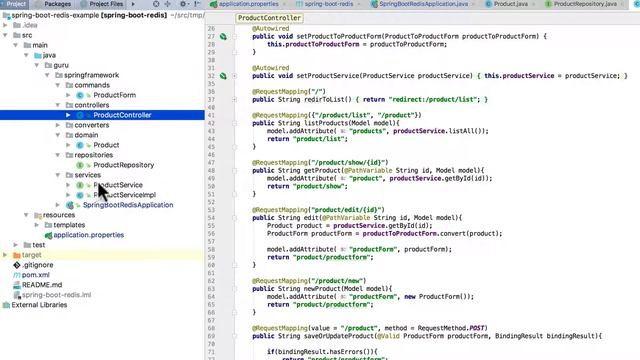The height and width of the screenshot is (360, 640).
Task: Open the Project view gear settings icon
Action: [183, 4]
